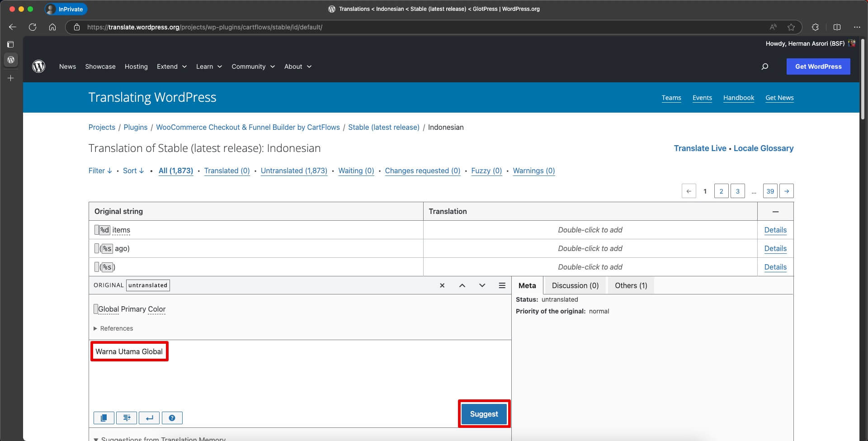This screenshot has height=441, width=868.
Task: Expand the References disclosure triangle
Action: 95,328
